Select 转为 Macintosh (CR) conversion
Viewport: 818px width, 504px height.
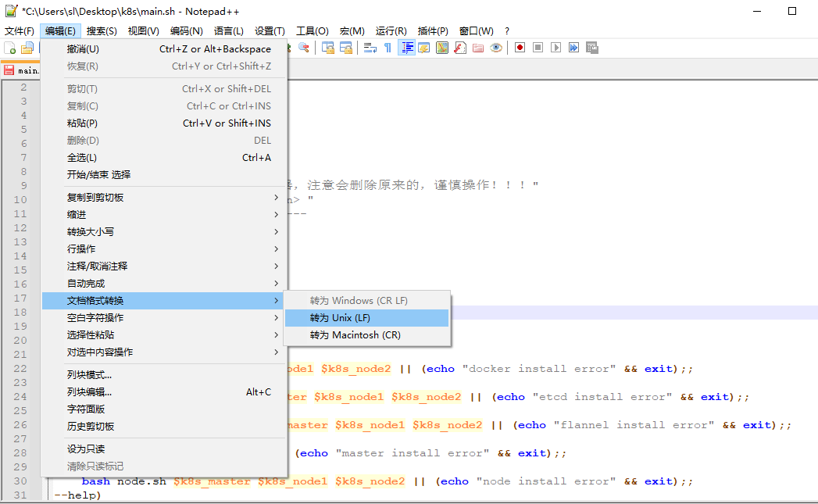[366, 335]
